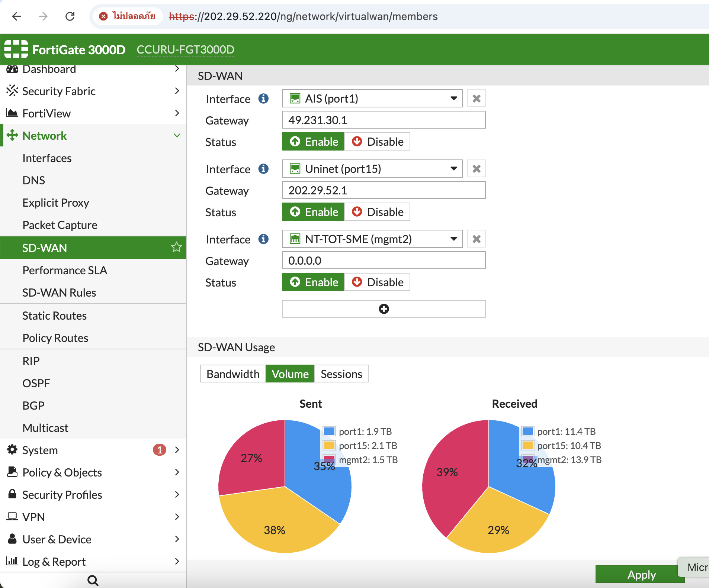Screen dimensions: 709x588
Task: Set NT-TOT-SME (mgmt2) status to Disable
Action: coord(377,282)
